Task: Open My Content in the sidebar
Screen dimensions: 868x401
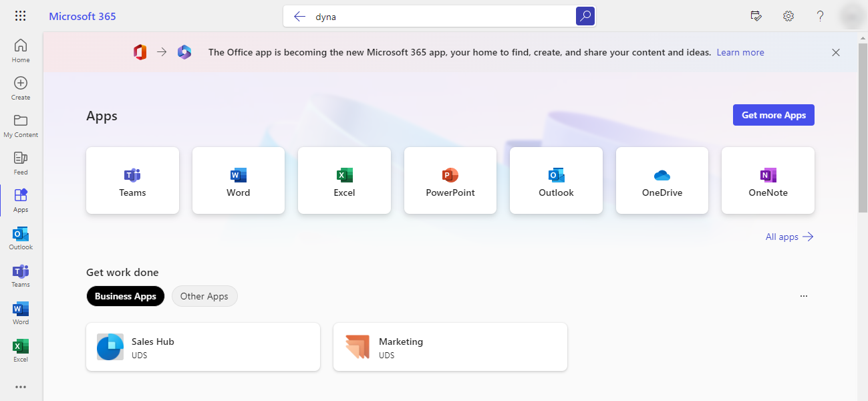Action: [21, 126]
